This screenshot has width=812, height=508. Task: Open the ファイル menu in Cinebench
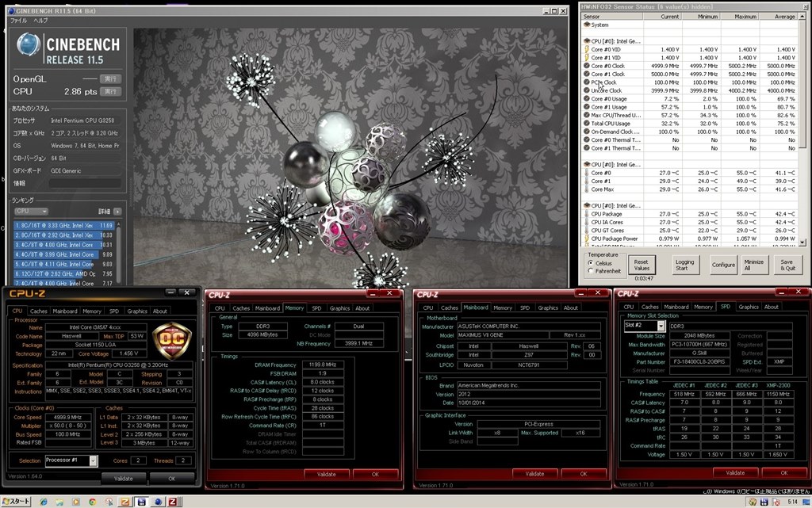point(19,20)
